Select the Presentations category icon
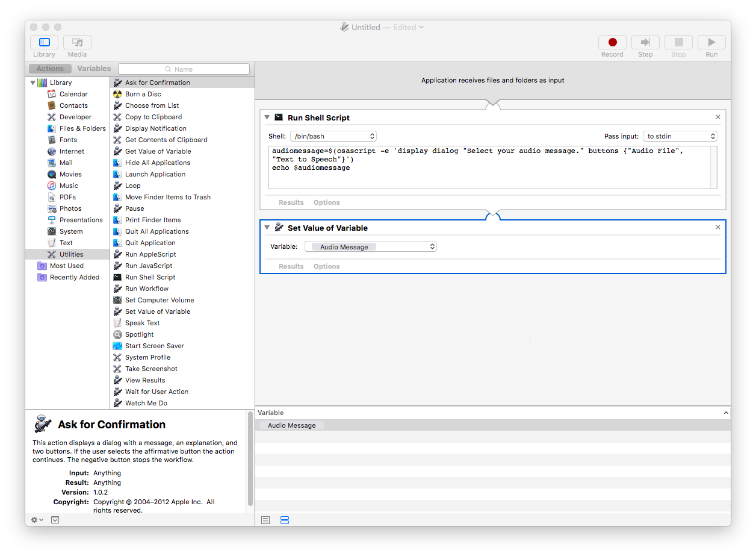756x556 pixels. click(x=52, y=220)
